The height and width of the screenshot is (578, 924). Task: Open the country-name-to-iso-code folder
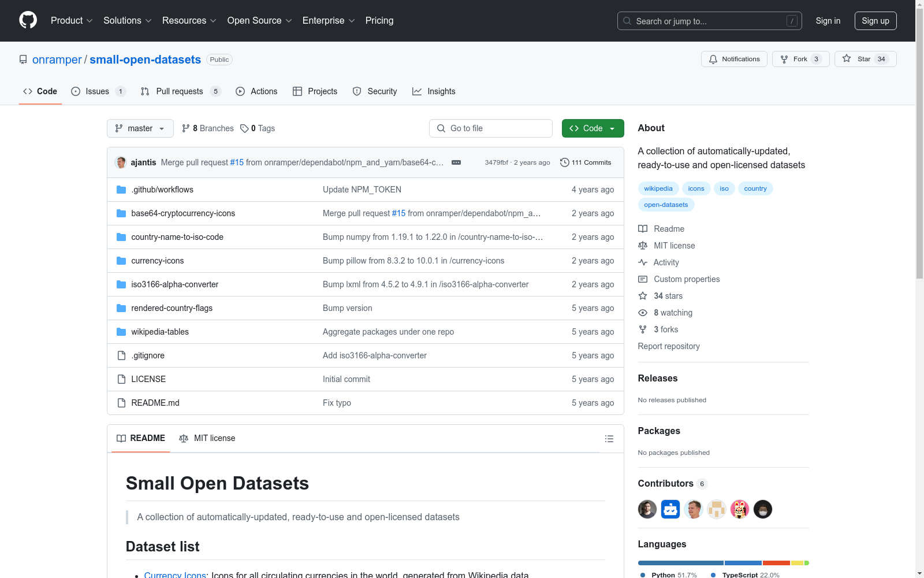pyautogui.click(x=177, y=237)
